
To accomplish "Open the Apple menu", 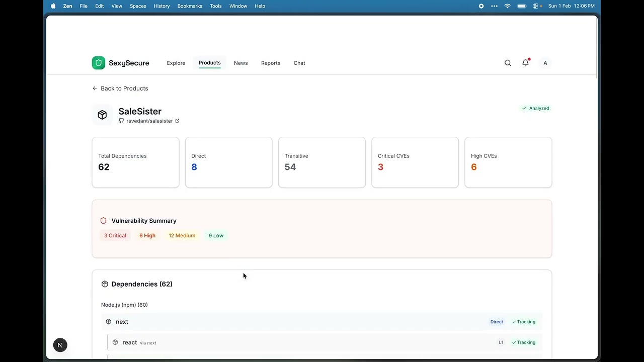I will (x=53, y=6).
